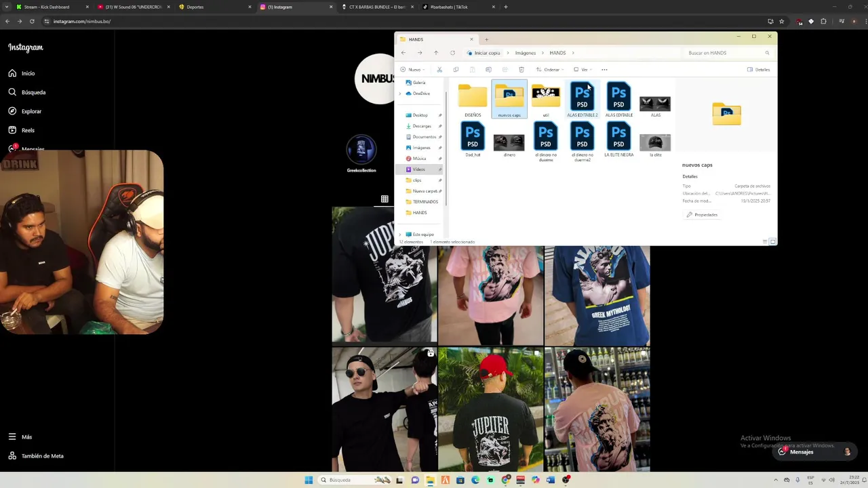Open the See more three-dots menu
The height and width of the screenshot is (488, 868).
(x=604, y=69)
